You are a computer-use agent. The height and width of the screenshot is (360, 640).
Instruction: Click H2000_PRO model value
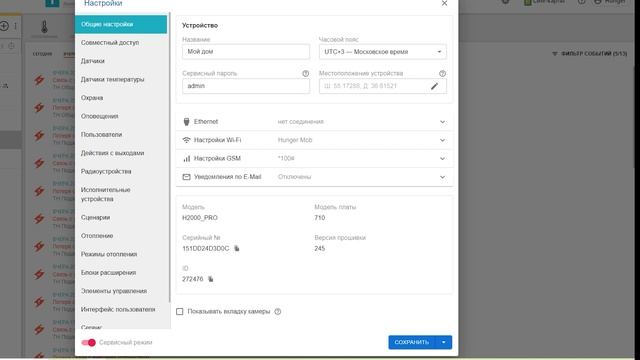[x=200, y=218]
